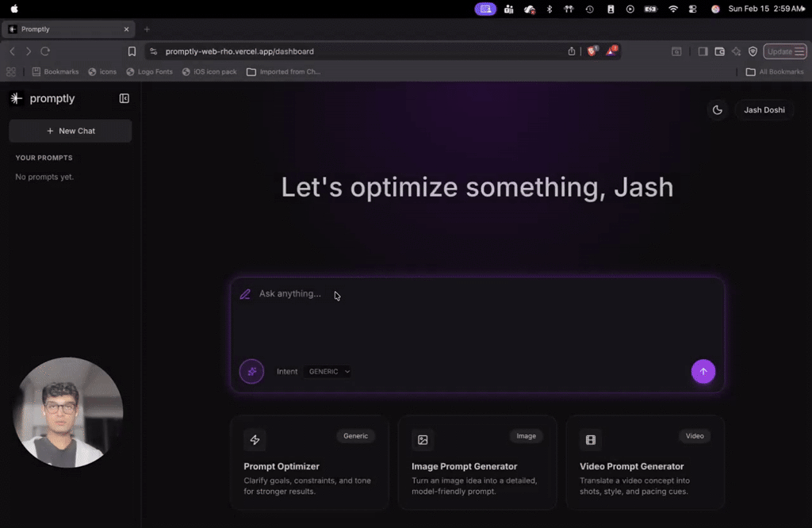This screenshot has width=812, height=528.
Task: Reload the page with browser refresh icon
Action: coord(45,52)
